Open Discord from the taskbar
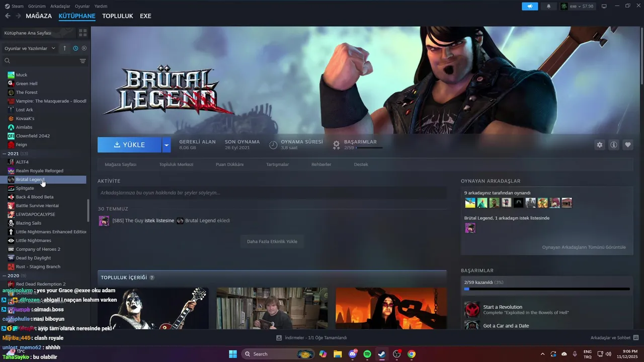This screenshot has width=644, height=362. [353, 354]
